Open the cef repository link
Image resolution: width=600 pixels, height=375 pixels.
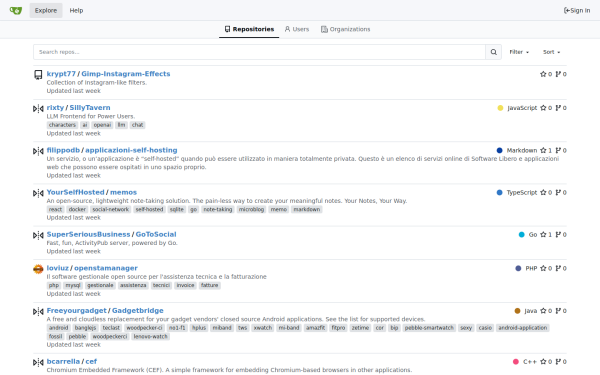click(x=91, y=361)
